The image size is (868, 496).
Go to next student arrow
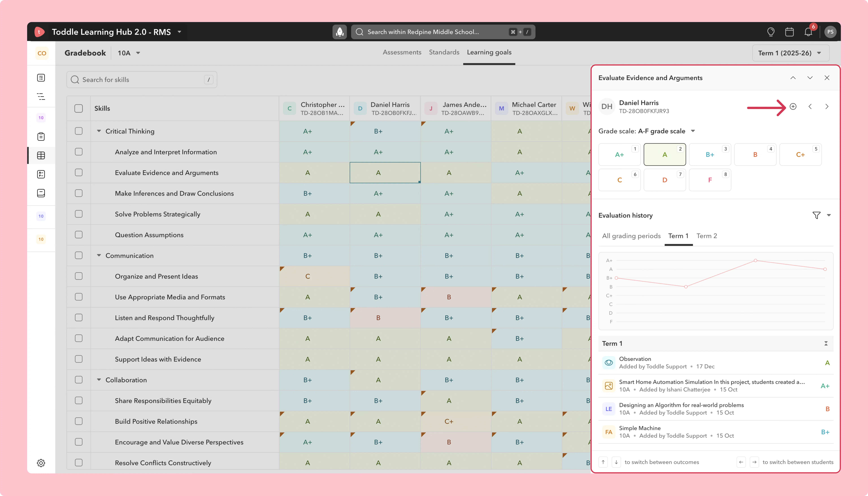pyautogui.click(x=827, y=106)
